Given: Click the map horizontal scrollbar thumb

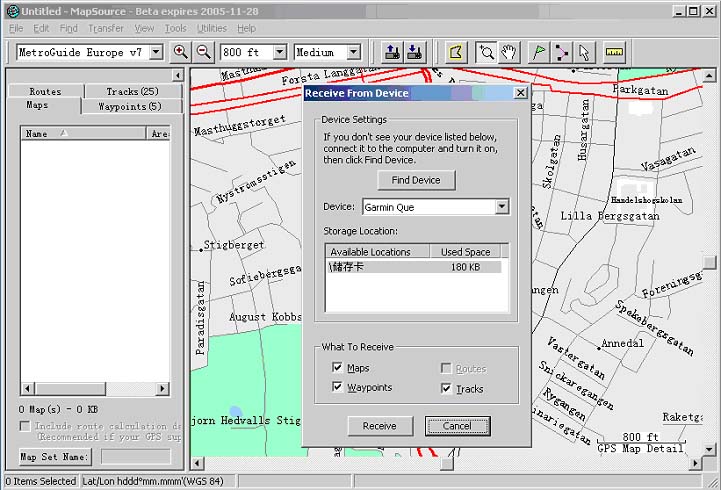Looking at the screenshot, I should point(446,463).
